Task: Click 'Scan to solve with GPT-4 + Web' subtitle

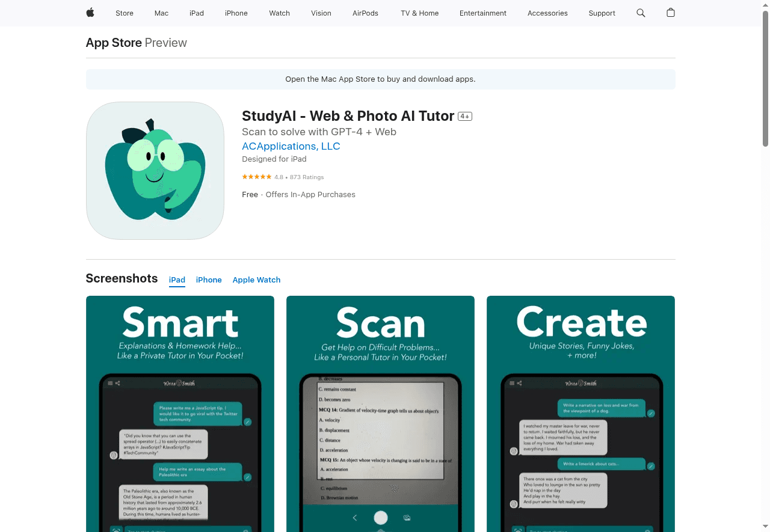Action: click(319, 132)
